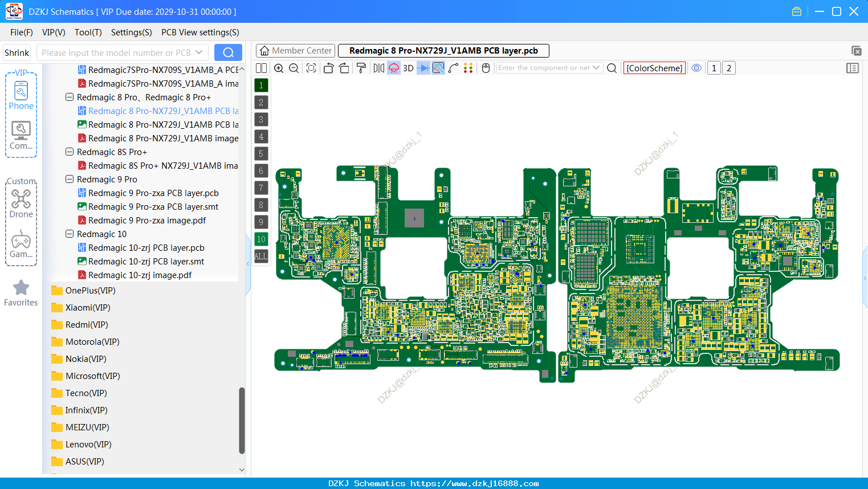Click the detach window icon
The height and width of the screenshot is (489, 868).
tap(856, 51)
